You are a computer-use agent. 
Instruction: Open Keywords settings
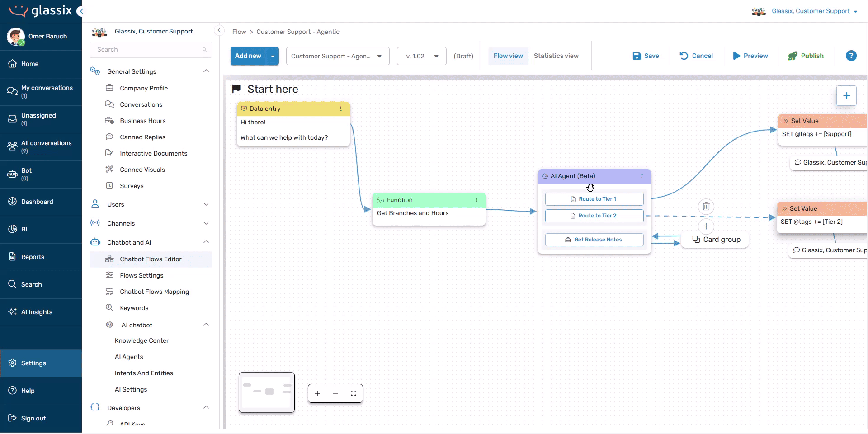[x=134, y=308]
